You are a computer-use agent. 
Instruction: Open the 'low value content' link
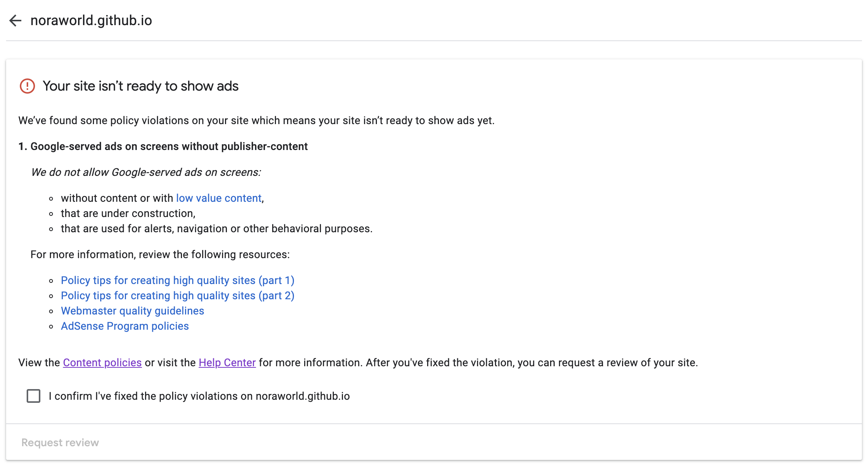tap(219, 198)
